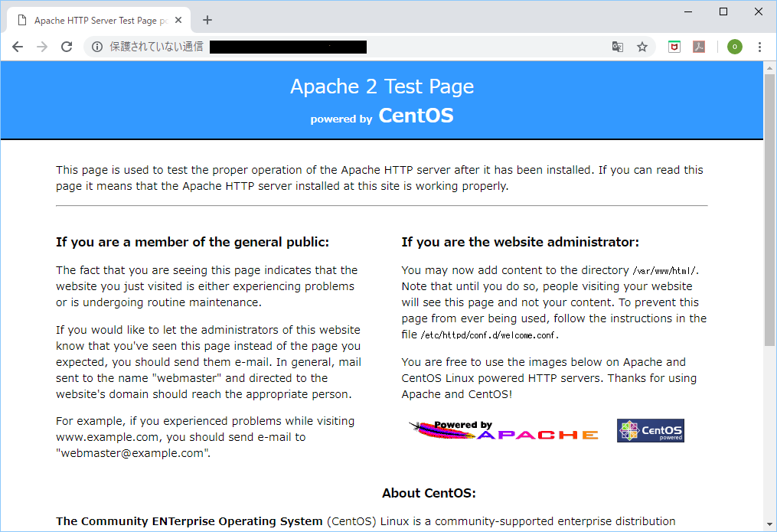Click the 'If you are the website administrator:' heading
Viewport: 777px width, 532px height.
click(520, 242)
